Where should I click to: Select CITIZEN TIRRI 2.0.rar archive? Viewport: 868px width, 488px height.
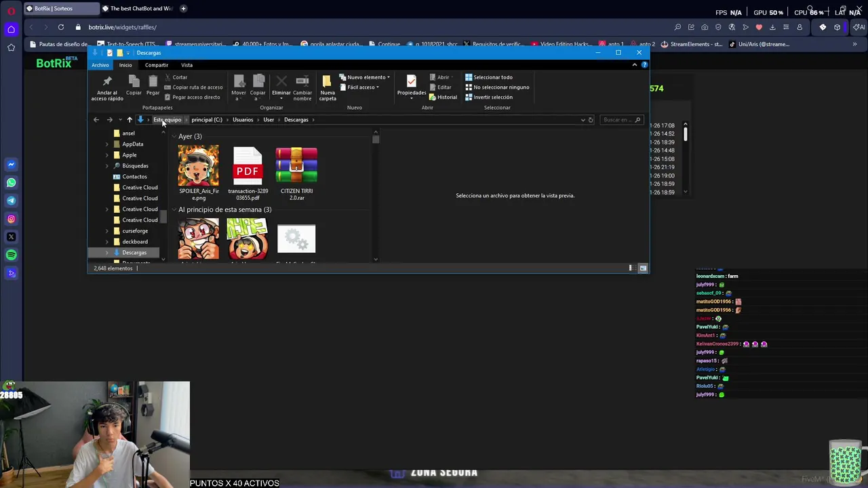pos(296,173)
